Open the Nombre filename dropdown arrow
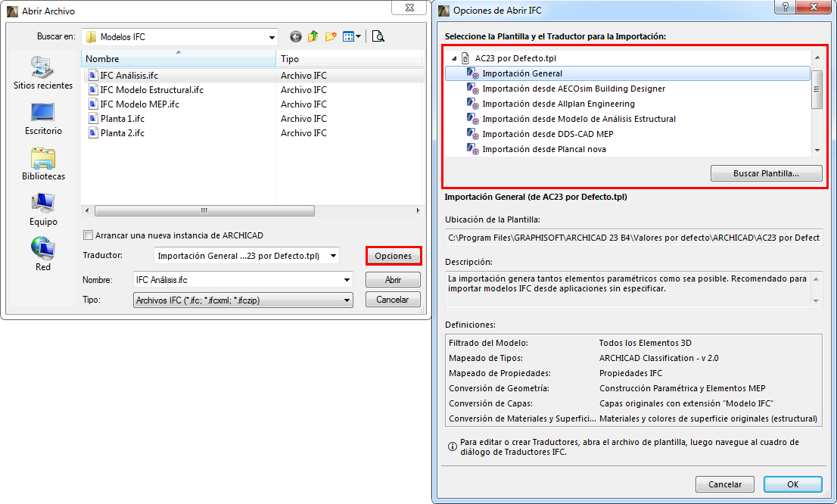 coord(347,280)
